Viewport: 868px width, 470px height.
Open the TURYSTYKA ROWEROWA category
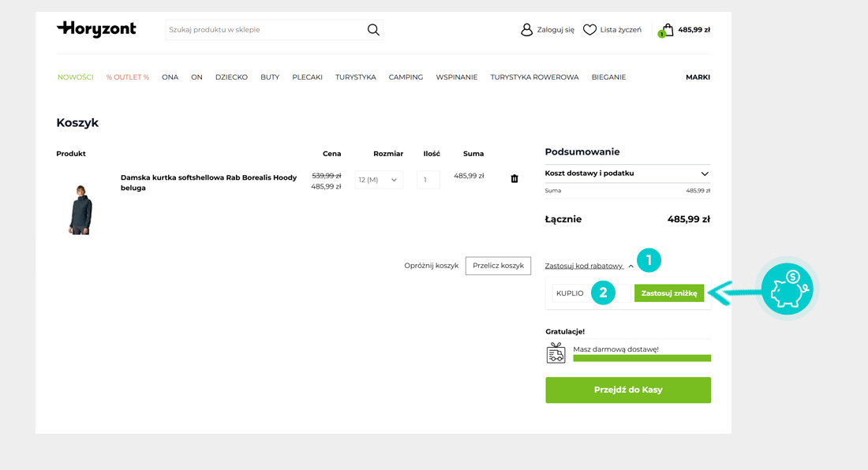[534, 77]
